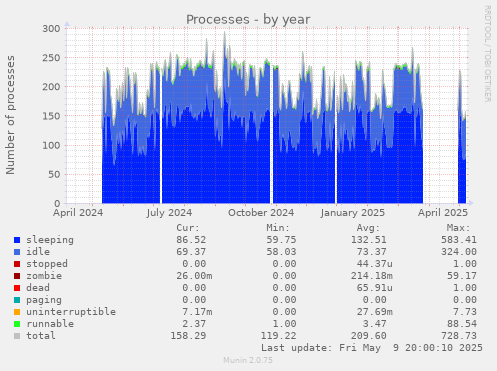This screenshot has width=497, height=371.
Task: Click the 'Max:' column header
Action: [x=458, y=228]
